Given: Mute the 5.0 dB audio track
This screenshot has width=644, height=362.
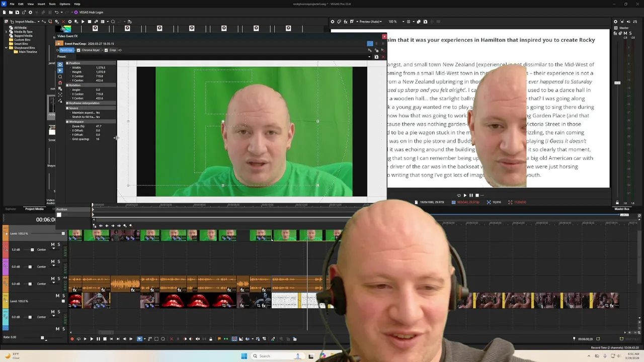Looking at the screenshot, I should (x=53, y=244).
